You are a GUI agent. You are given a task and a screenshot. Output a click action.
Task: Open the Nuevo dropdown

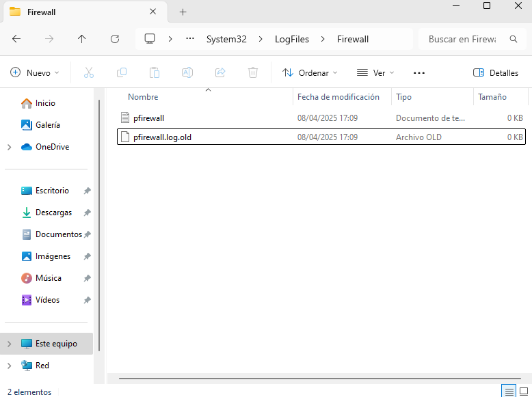(x=35, y=72)
